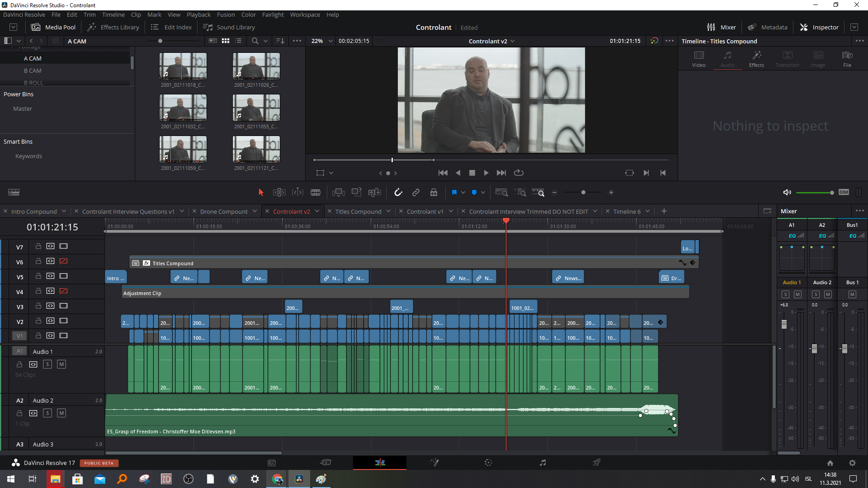Open Timeline 6 tab dropdown arrow

647,211
